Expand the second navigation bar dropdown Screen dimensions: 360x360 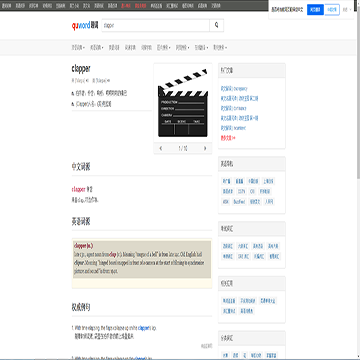[x=97, y=48]
